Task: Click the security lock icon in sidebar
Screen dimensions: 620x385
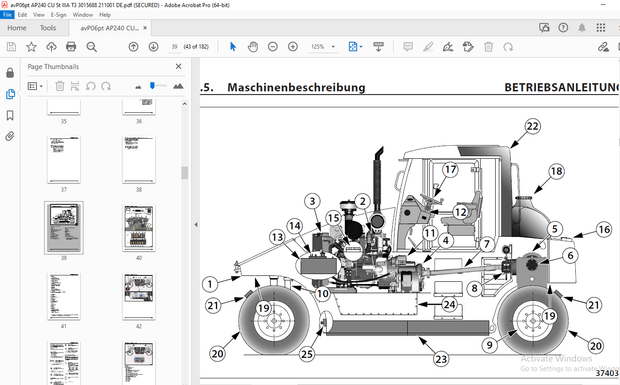Action: coord(10,73)
